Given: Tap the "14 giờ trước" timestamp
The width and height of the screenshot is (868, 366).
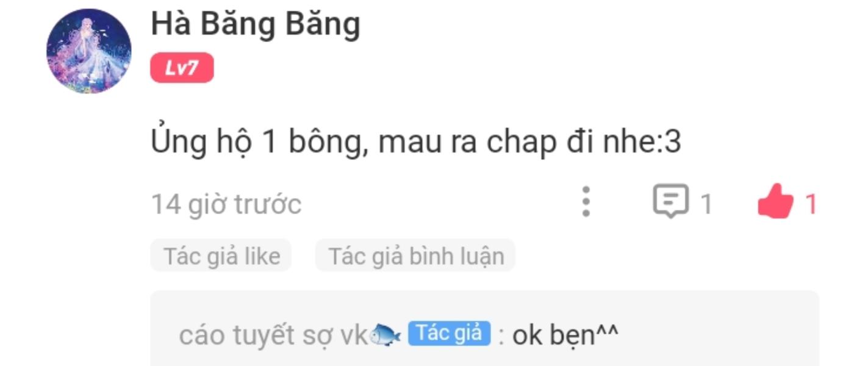Looking at the screenshot, I should (x=226, y=204).
